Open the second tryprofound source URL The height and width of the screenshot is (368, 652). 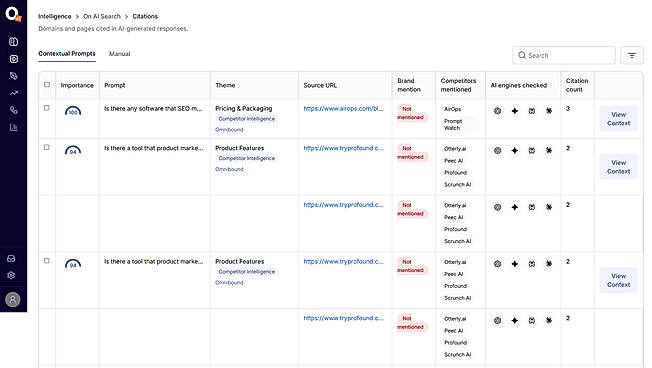(x=343, y=205)
